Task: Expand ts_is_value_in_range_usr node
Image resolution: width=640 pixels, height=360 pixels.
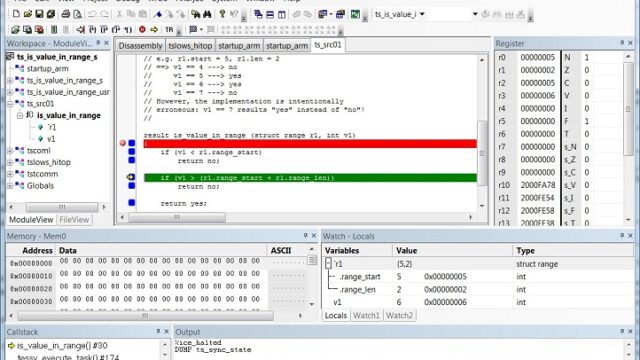Action: [x=10, y=92]
